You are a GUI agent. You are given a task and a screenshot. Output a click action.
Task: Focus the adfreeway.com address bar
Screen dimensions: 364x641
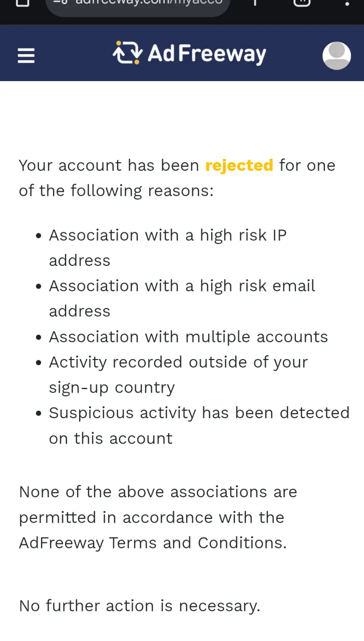pos(138,4)
